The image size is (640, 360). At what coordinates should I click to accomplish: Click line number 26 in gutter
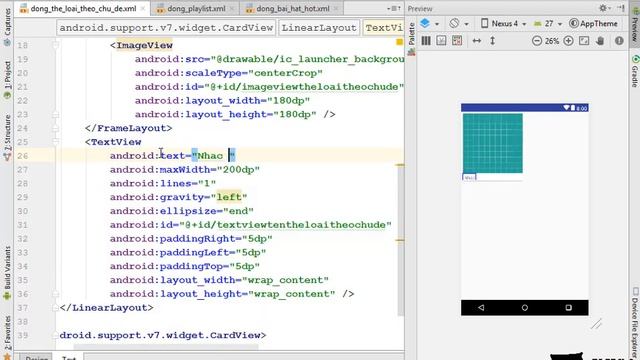[x=23, y=156]
